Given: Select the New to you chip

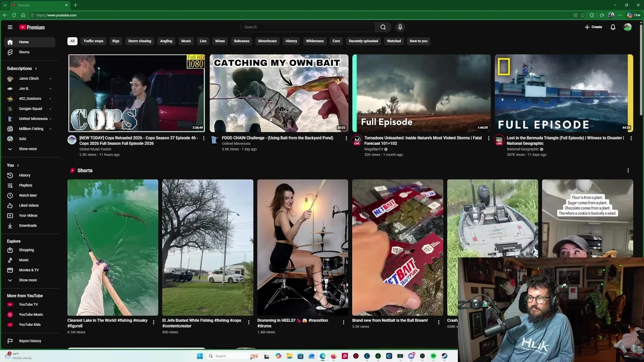Looking at the screenshot, I should (x=419, y=41).
